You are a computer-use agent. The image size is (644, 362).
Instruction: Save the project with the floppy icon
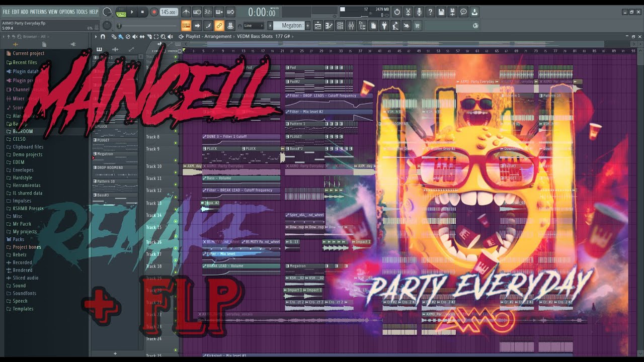[441, 12]
